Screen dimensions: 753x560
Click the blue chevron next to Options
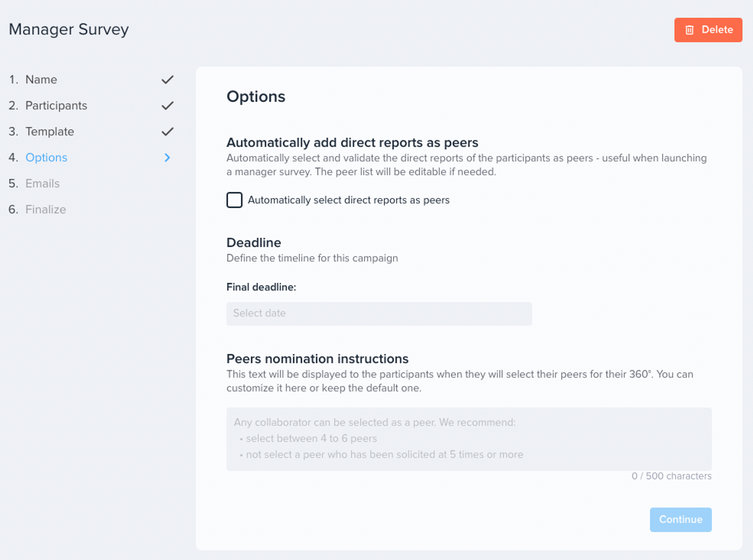tap(168, 158)
